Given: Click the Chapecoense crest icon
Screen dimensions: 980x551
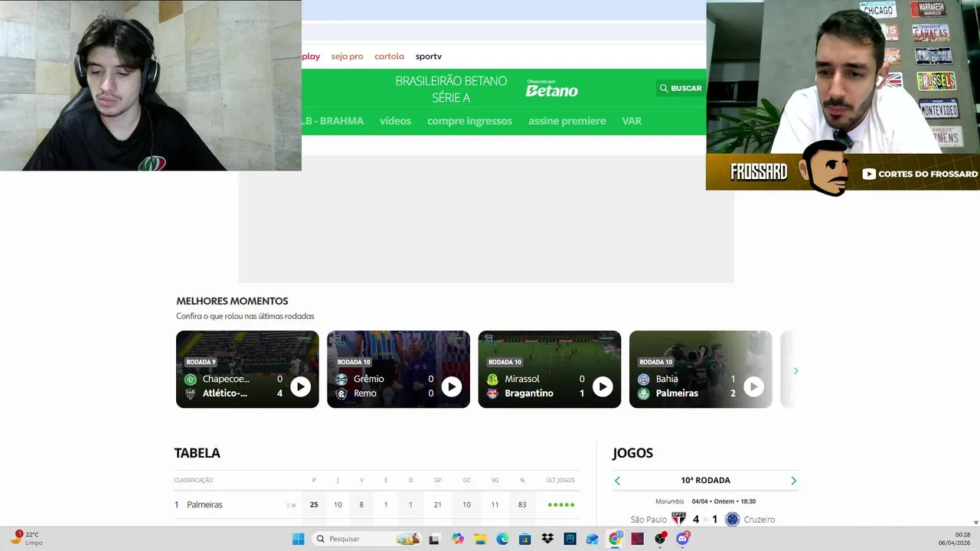Looking at the screenshot, I should tap(191, 380).
